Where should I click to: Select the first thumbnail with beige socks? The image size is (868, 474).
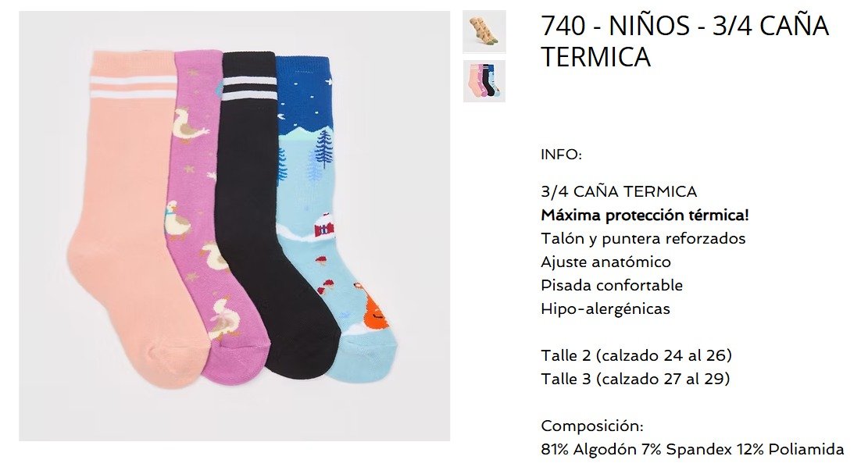click(x=484, y=31)
